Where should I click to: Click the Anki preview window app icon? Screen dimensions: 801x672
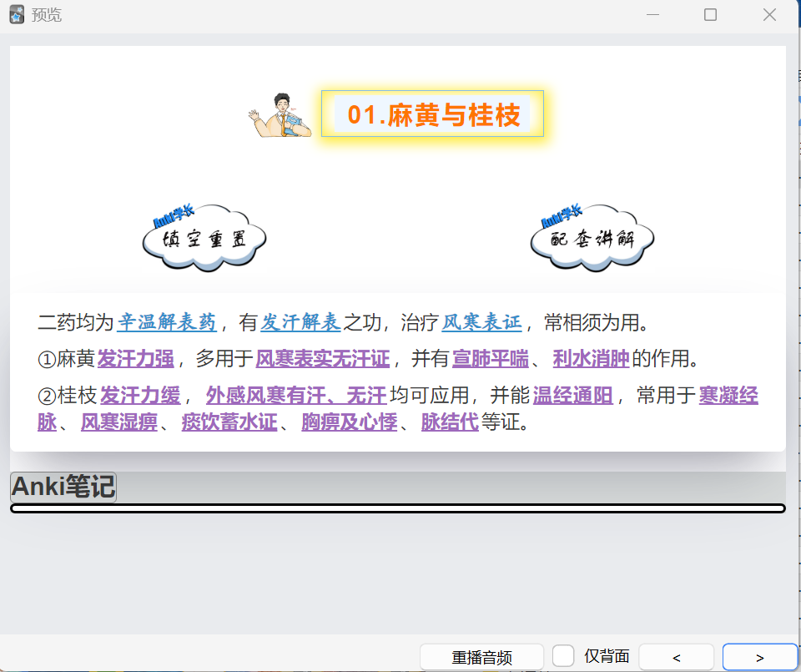tap(17, 15)
